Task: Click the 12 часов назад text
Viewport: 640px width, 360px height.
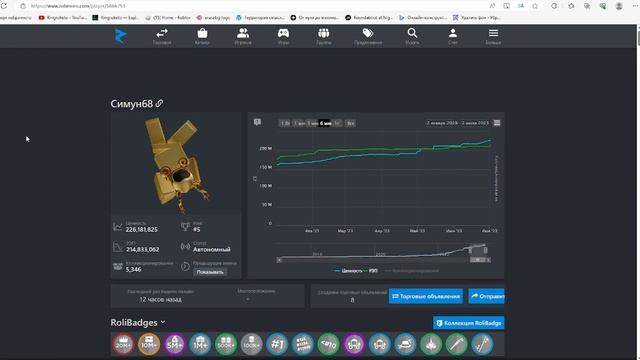Action: click(160, 299)
